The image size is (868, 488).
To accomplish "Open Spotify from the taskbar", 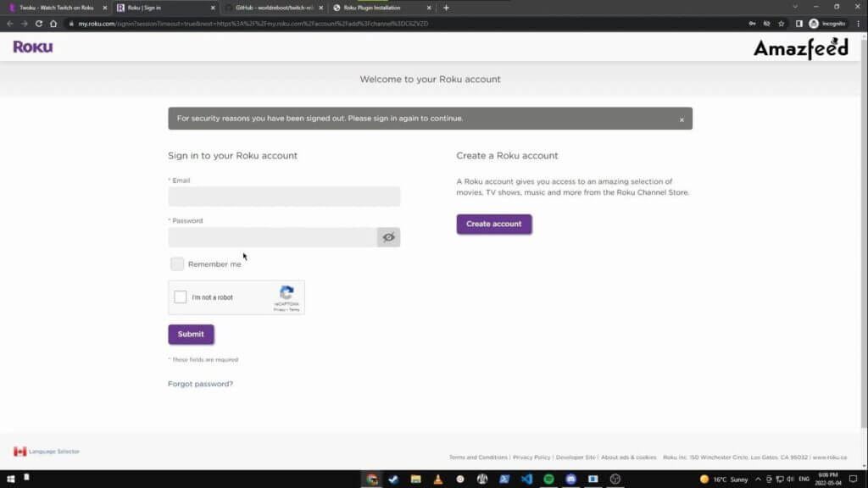I will (x=548, y=480).
